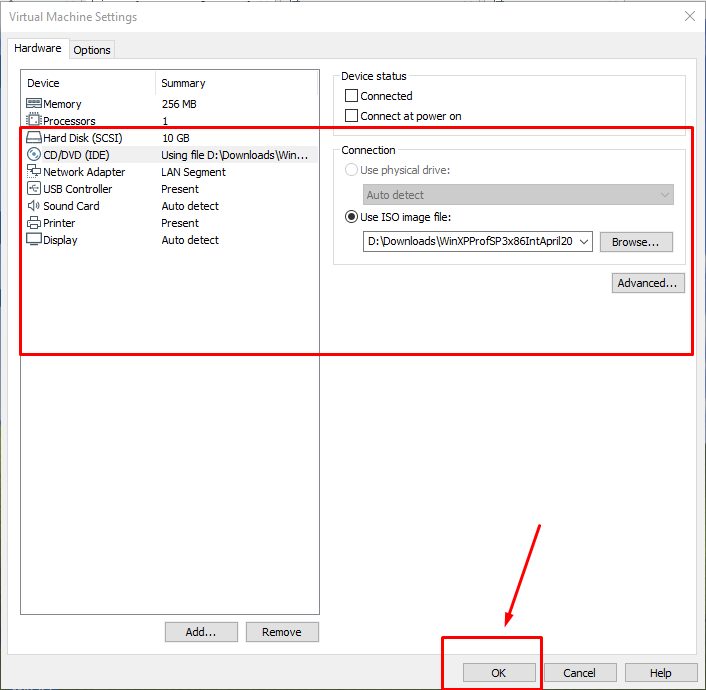This screenshot has height=690, width=706.
Task: Click the CD/DVD (IDE) disc icon
Action: pos(34,155)
